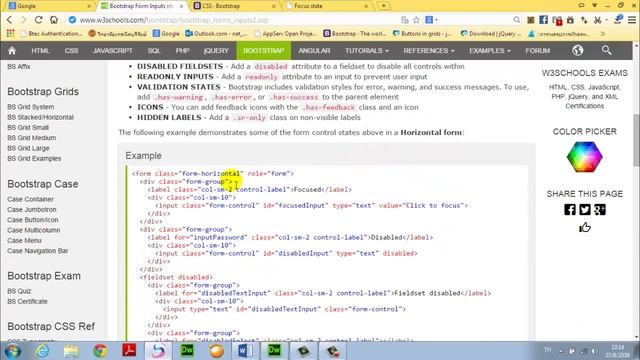Switch to CSS - Bootstrap tab
Viewport: 640px width, 360px height.
(233, 6)
